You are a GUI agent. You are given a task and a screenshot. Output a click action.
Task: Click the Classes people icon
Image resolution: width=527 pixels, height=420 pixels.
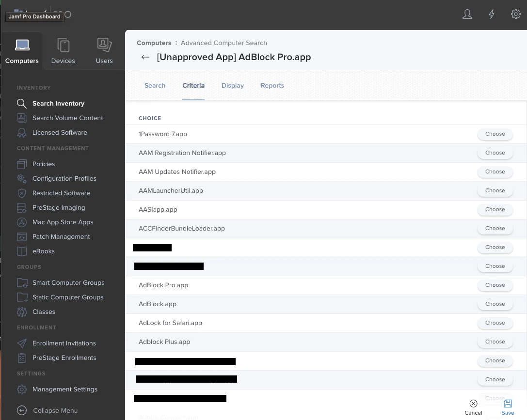(21, 312)
